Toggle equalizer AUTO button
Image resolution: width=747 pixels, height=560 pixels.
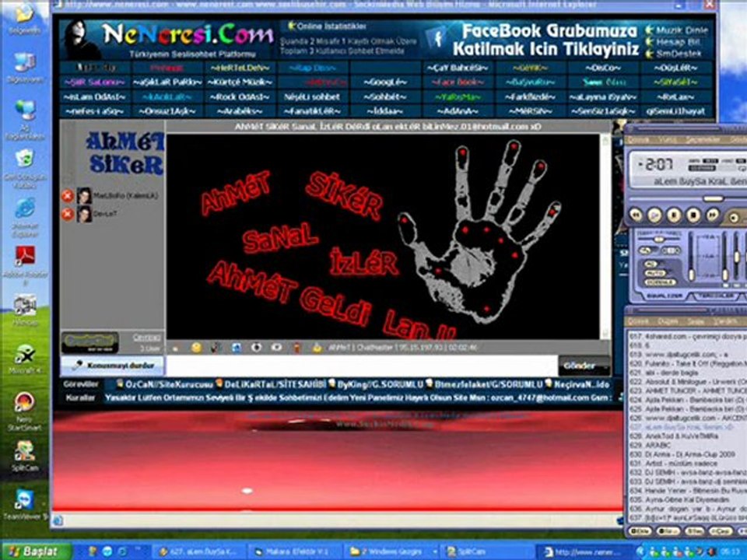tap(654, 274)
